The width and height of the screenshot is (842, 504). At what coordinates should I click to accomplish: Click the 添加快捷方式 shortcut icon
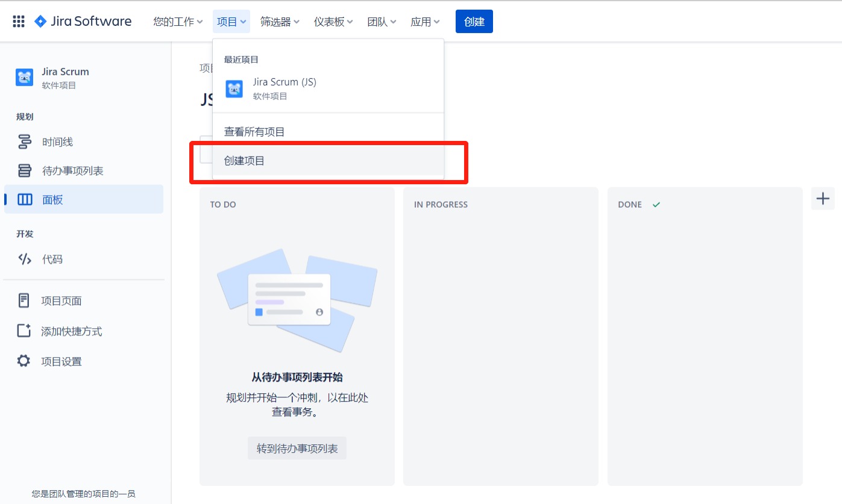[x=24, y=331]
